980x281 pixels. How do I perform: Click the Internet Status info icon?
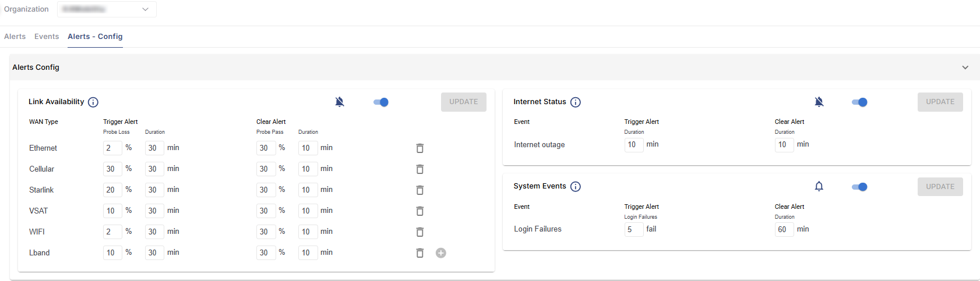(576, 102)
